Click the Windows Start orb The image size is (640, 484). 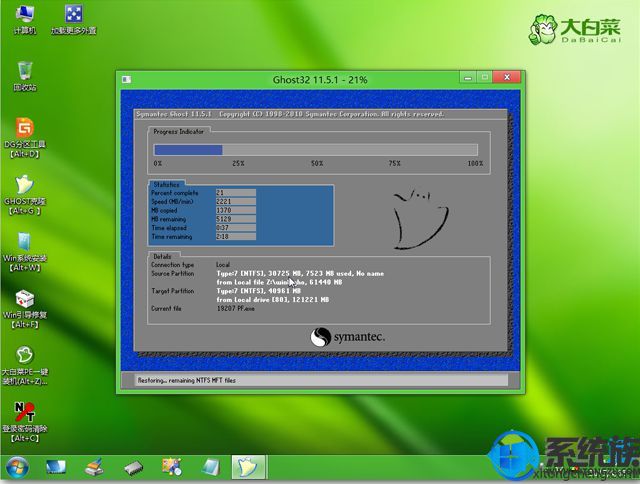17,468
